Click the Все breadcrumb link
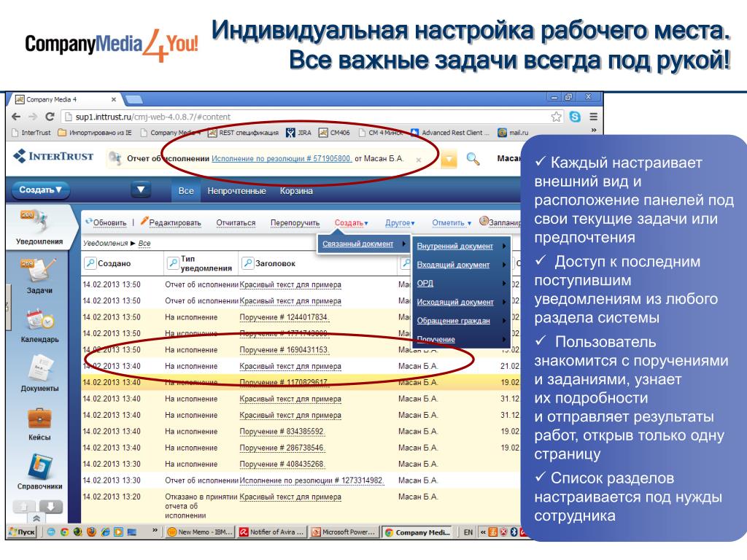Viewport: 747px width, 560px height. coord(144,244)
